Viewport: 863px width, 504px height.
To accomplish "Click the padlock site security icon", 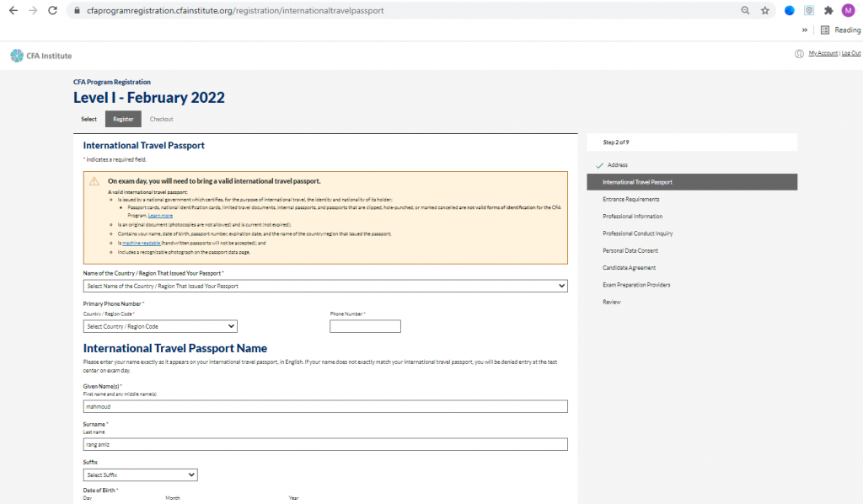I will pyautogui.click(x=77, y=10).
